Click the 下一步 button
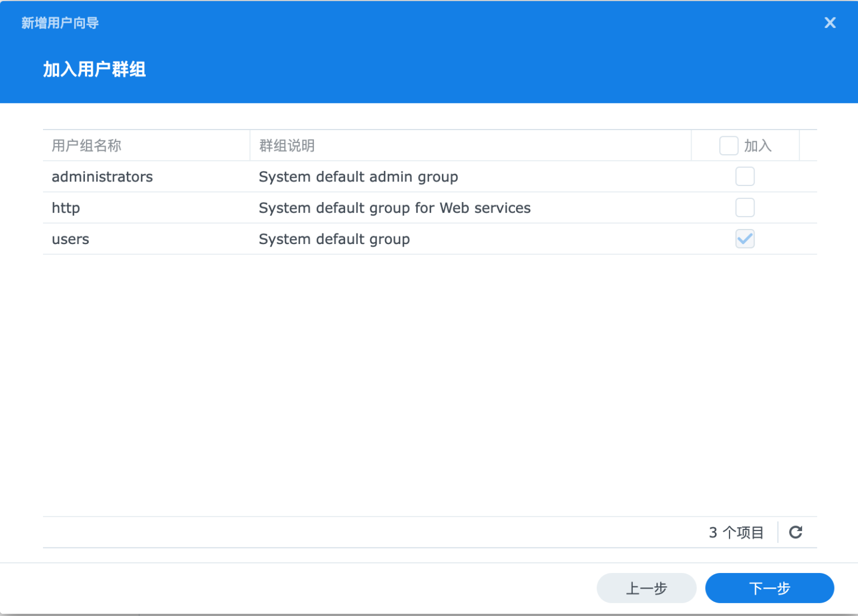 [x=769, y=588]
